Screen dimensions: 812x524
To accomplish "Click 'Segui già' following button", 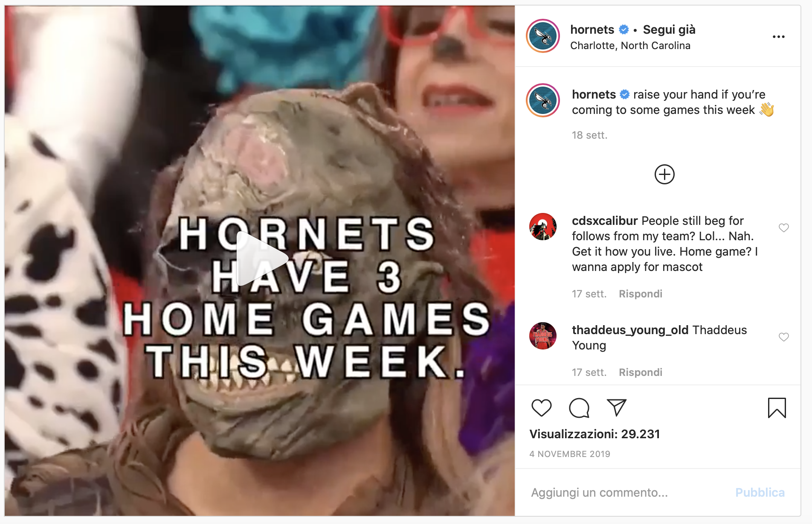I will click(669, 29).
